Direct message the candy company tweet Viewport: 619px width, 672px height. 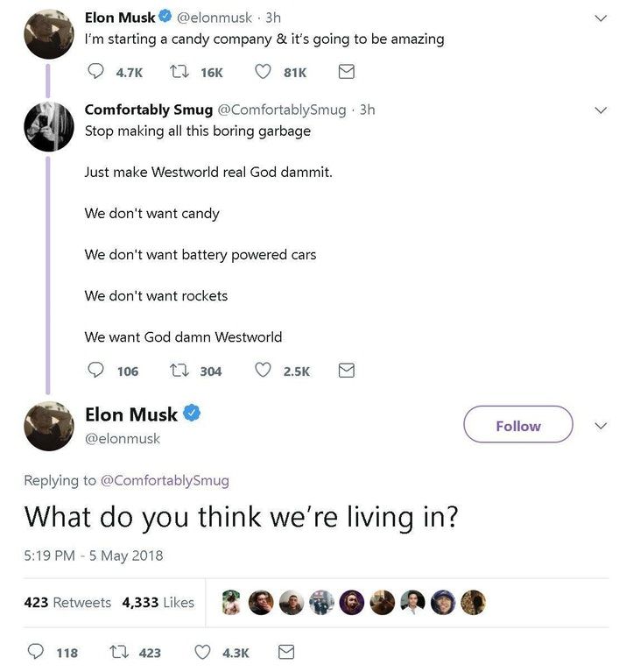(x=346, y=73)
